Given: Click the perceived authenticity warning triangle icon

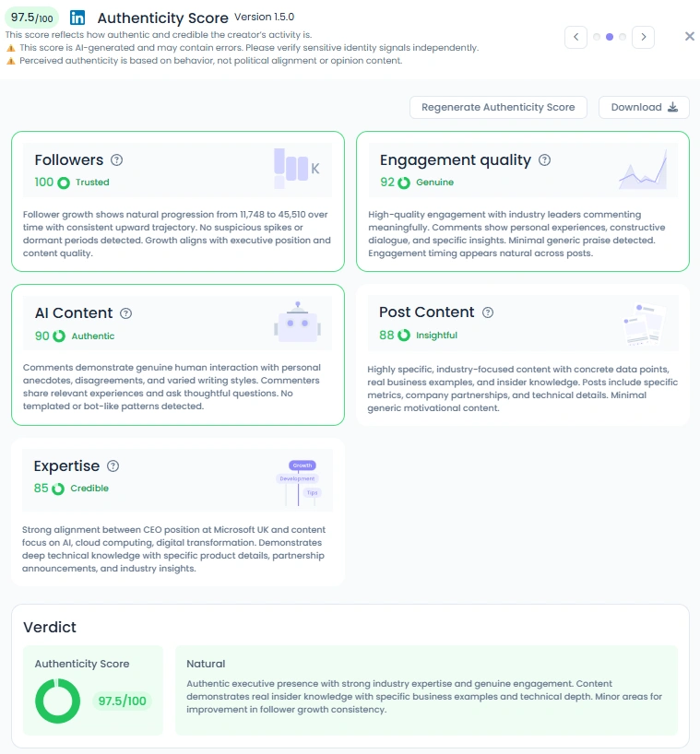Looking at the screenshot, I should pos(10,61).
